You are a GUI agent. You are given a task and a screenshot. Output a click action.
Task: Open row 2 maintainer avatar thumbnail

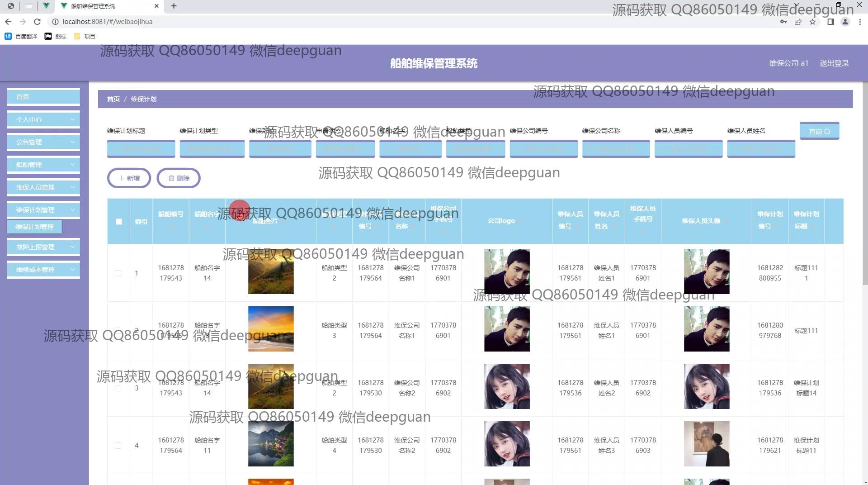[x=707, y=329]
